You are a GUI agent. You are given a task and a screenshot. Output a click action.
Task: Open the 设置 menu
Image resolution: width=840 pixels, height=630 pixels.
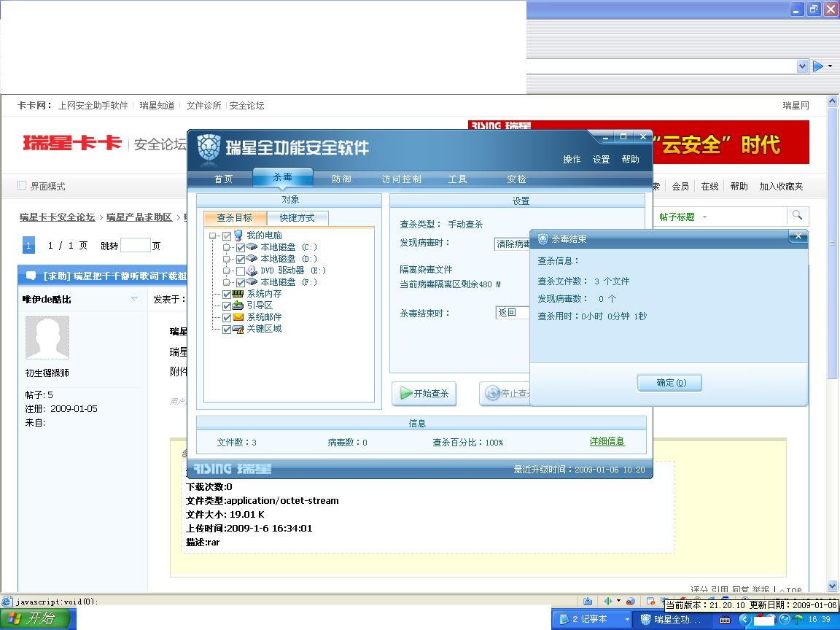click(x=601, y=159)
